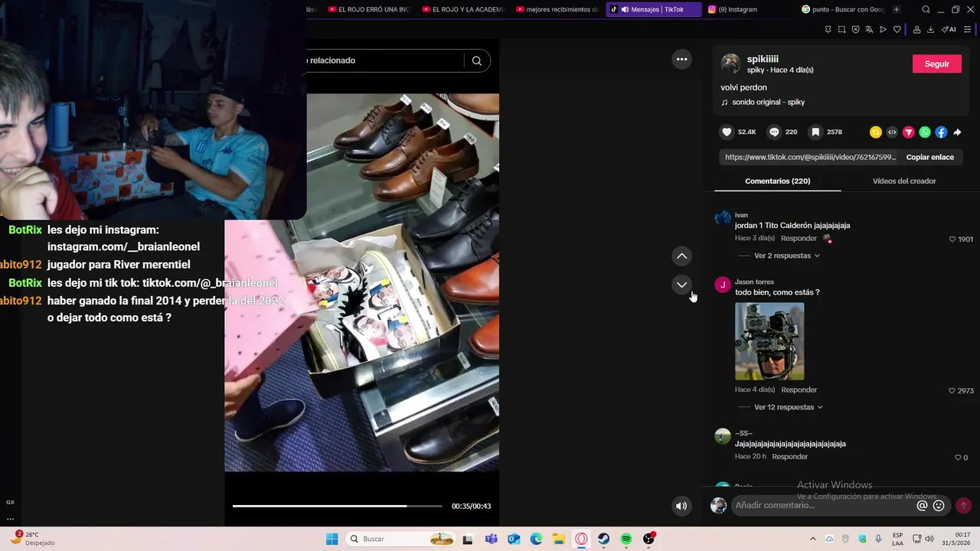Reply to ivan's comment via Responder
The height and width of the screenshot is (551, 980).
pos(799,239)
